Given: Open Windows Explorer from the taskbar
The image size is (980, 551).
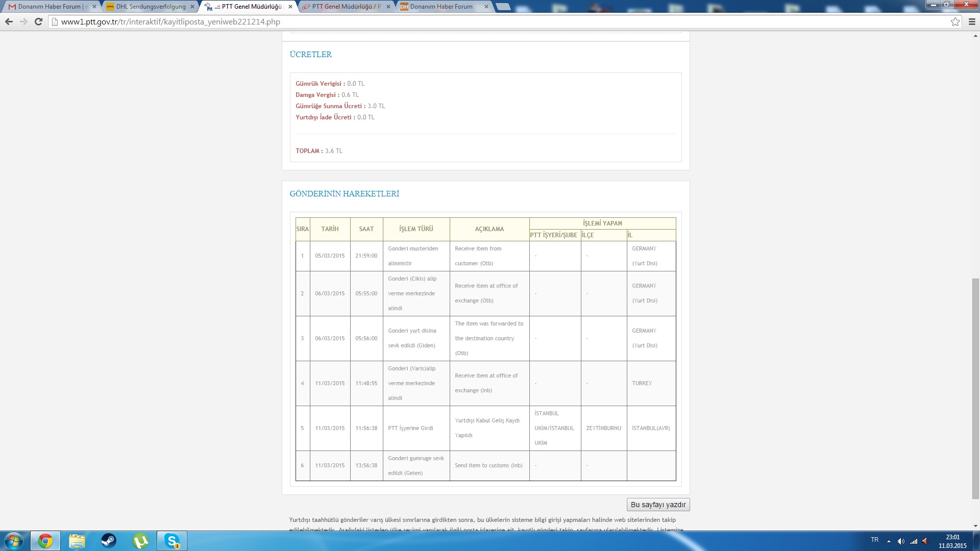Looking at the screenshot, I should (x=77, y=541).
